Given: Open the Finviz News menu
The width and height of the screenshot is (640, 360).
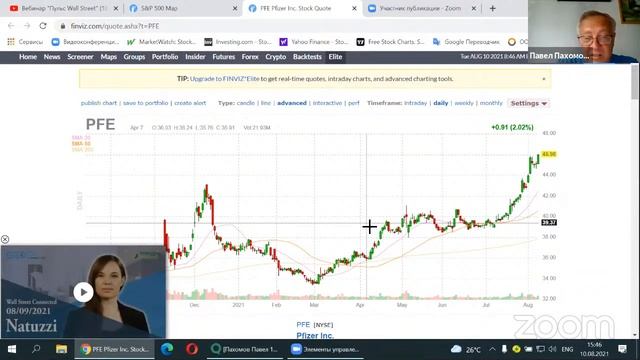Looking at the screenshot, I should click(52, 57).
